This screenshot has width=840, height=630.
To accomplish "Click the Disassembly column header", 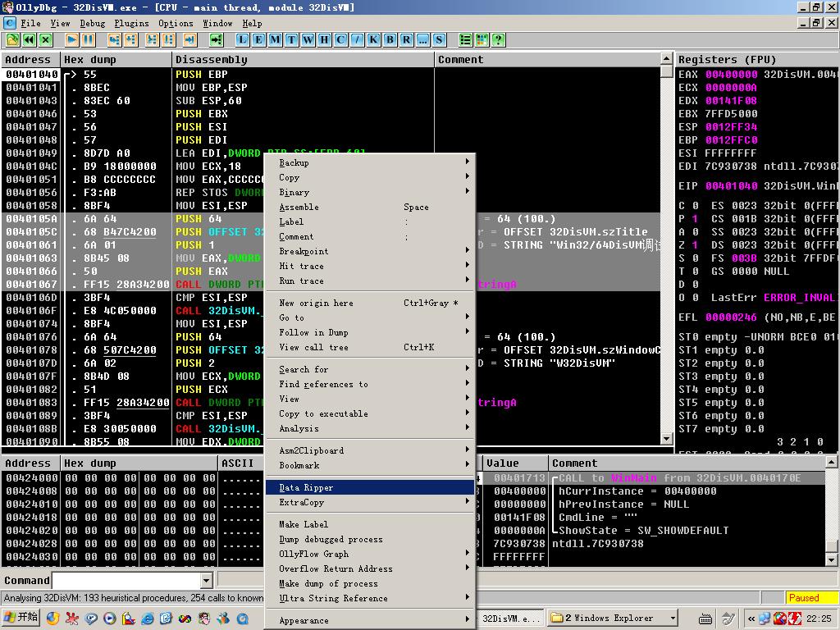I will click(303, 59).
